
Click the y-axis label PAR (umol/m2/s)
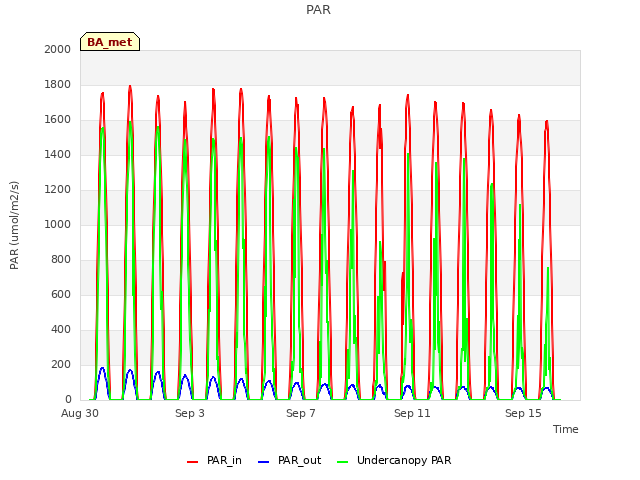pyautogui.click(x=14, y=225)
